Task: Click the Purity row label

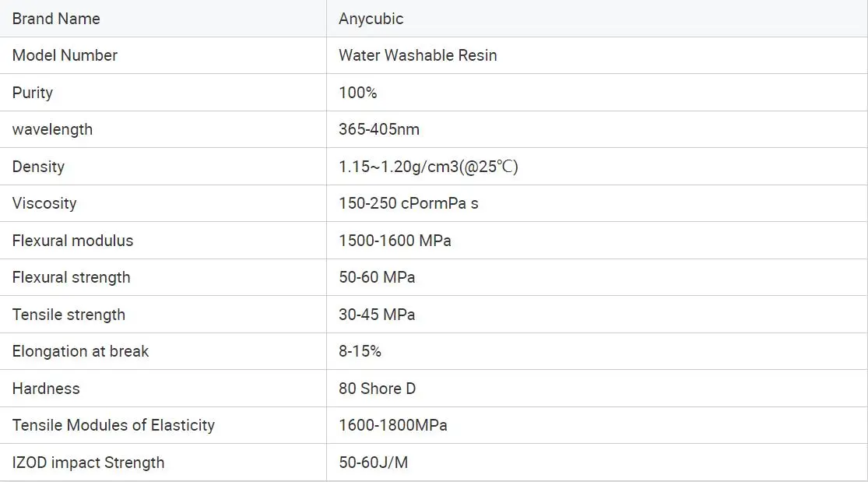Action: tap(33, 93)
